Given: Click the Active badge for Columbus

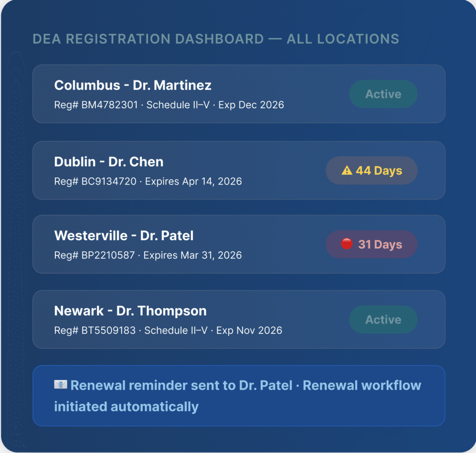Looking at the screenshot, I should (x=383, y=94).
